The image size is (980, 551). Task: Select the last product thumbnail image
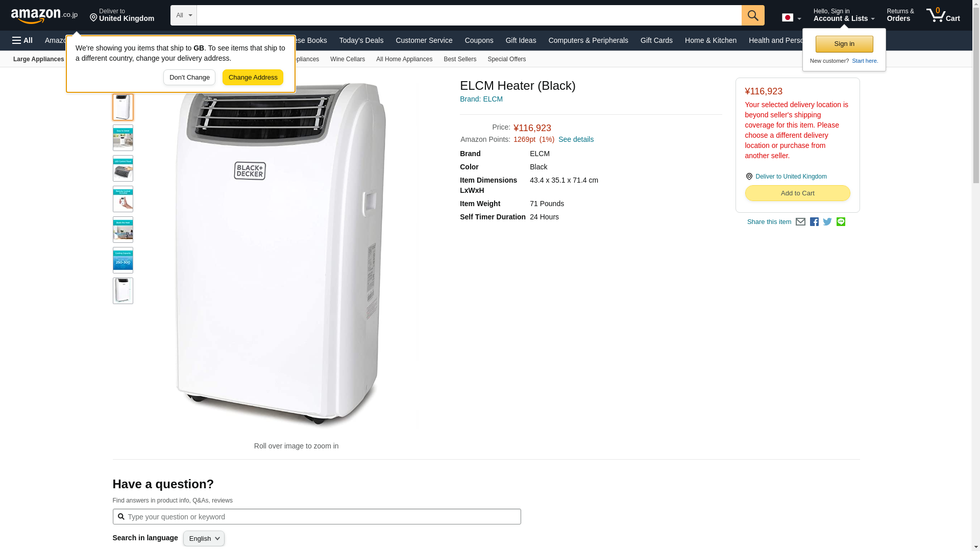pyautogui.click(x=123, y=291)
